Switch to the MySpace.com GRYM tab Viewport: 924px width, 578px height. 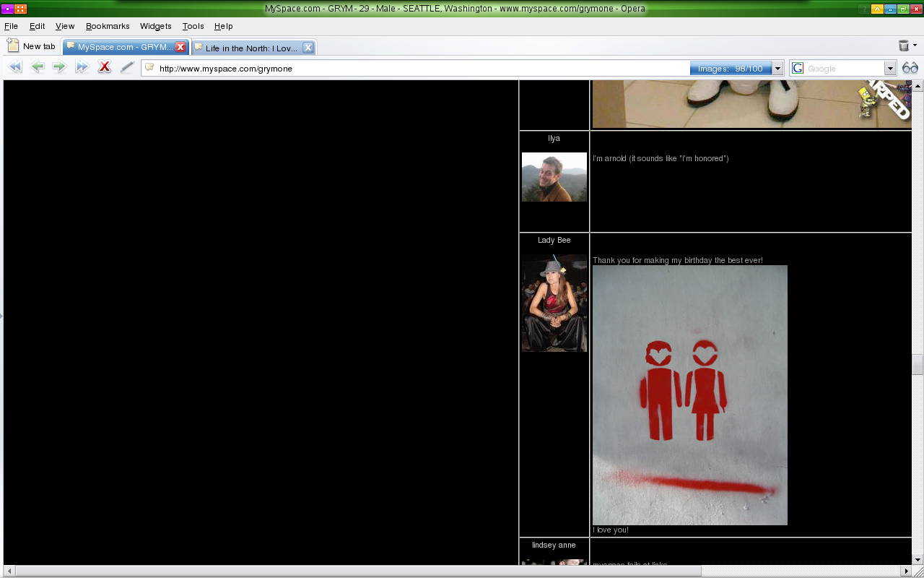(x=125, y=47)
